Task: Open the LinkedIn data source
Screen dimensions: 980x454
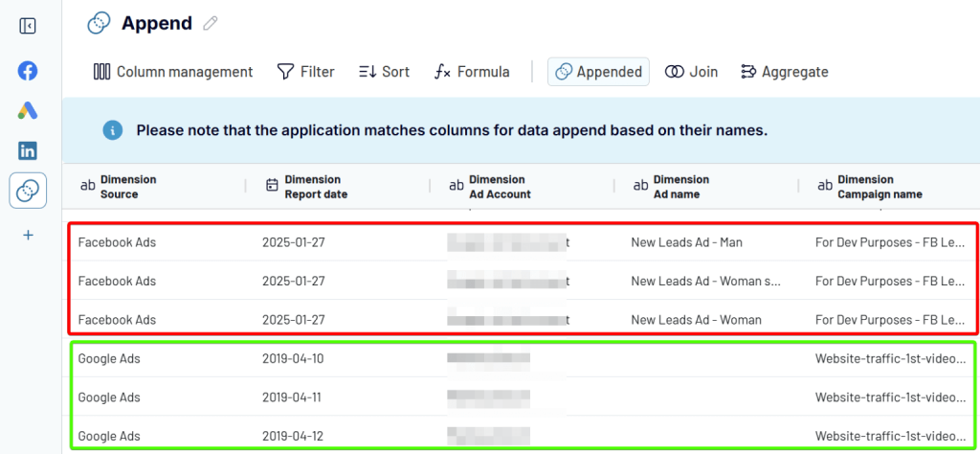Action: click(28, 150)
